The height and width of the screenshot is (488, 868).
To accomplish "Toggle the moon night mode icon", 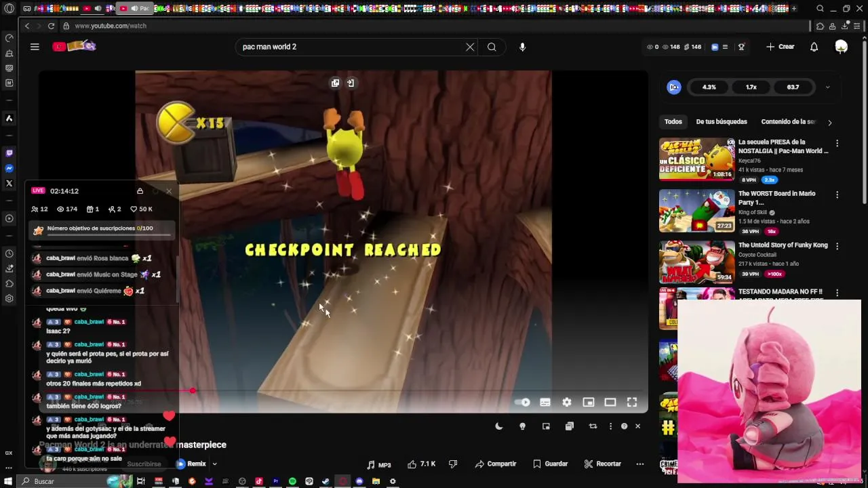I will pos(499,426).
